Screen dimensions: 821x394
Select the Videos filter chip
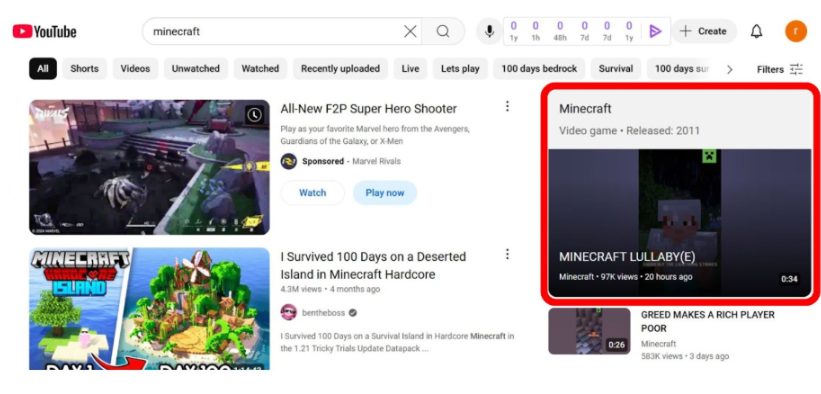[x=135, y=69]
